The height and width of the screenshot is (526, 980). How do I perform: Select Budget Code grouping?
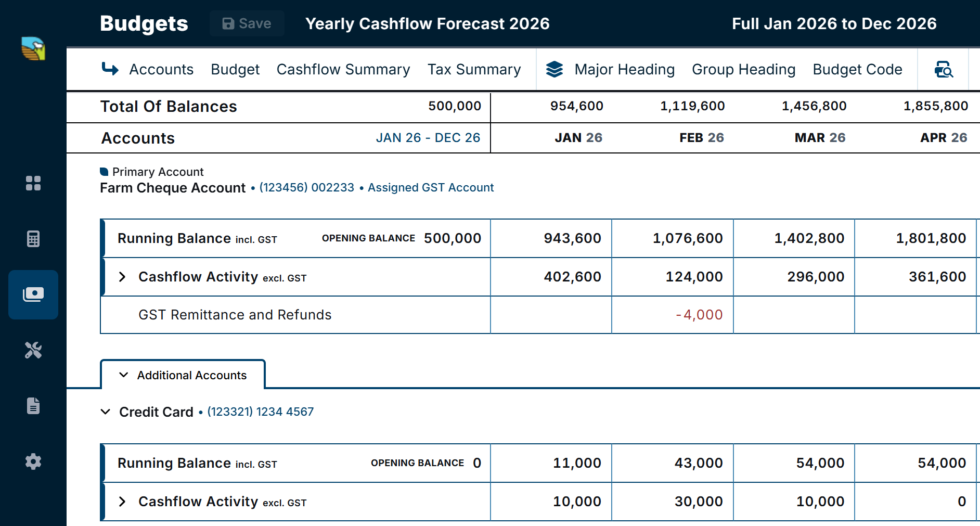857,69
